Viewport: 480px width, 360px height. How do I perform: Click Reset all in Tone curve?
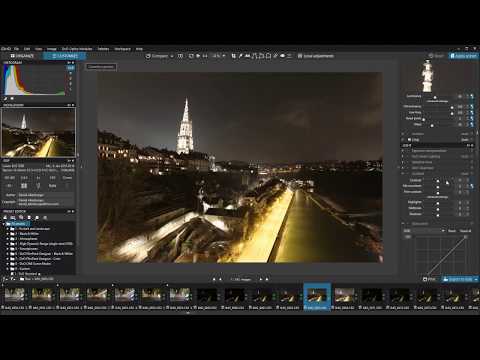(x=466, y=231)
